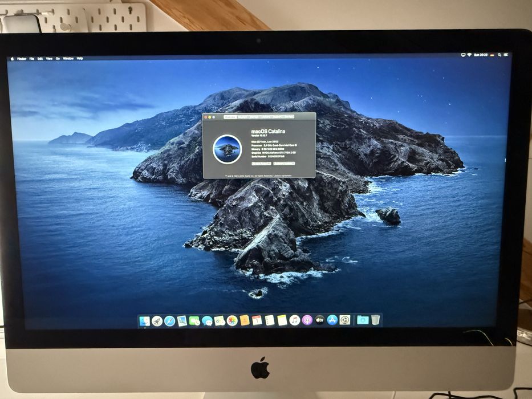Image resolution: width=532 pixels, height=399 pixels.
Task: Open App Store in the Dock
Action: tap(332, 320)
